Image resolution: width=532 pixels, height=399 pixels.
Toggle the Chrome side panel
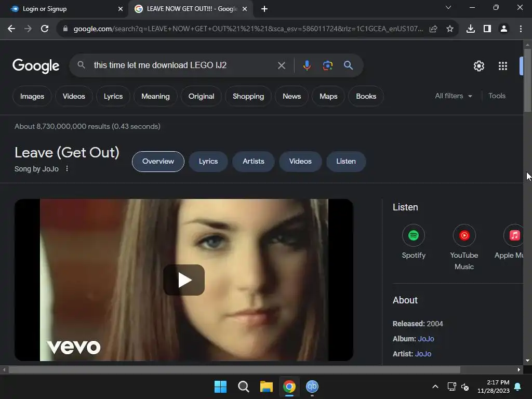tap(487, 29)
